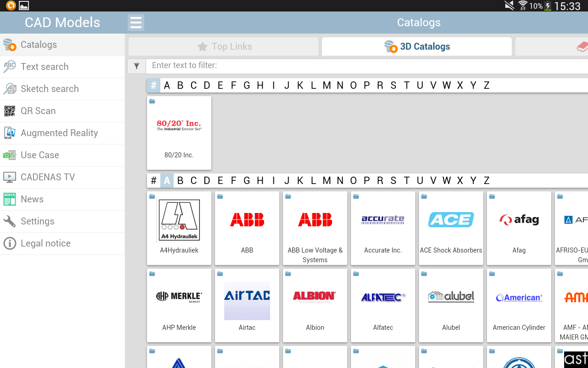588x368 pixels.
Task: Open the News menu entry
Action: click(32, 199)
